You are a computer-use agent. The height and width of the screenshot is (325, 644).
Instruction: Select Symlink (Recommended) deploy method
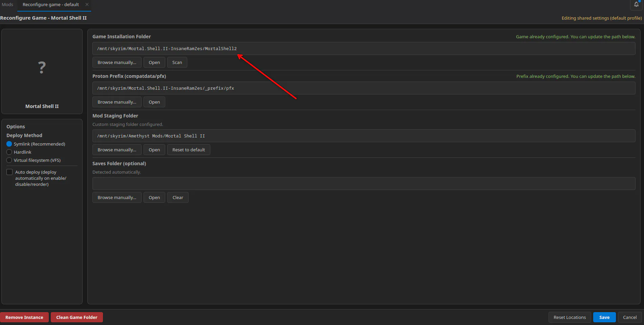pyautogui.click(x=9, y=144)
